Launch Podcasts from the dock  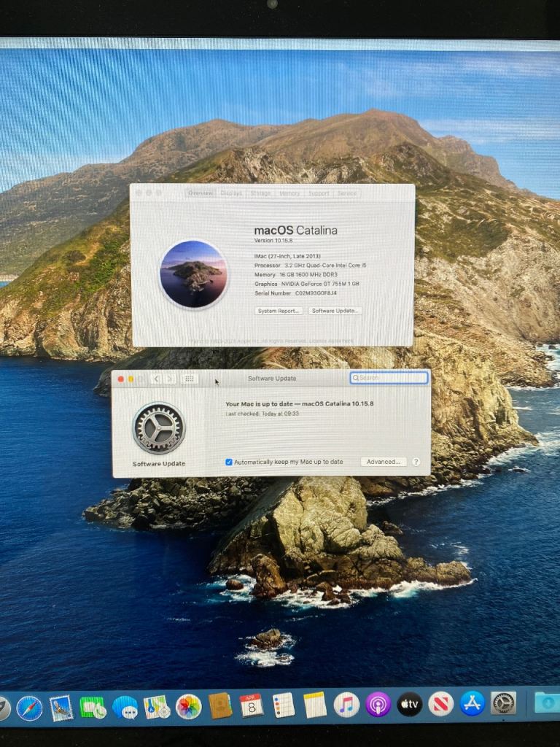click(x=378, y=705)
